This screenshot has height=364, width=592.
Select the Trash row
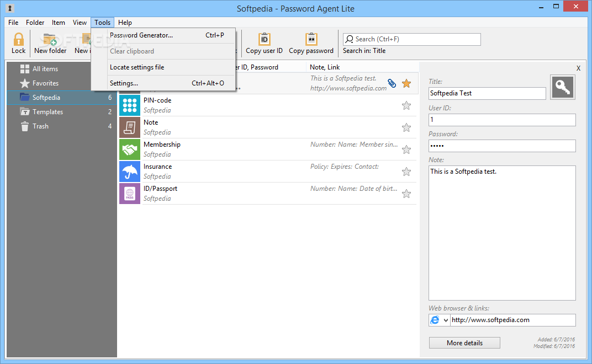coord(62,126)
